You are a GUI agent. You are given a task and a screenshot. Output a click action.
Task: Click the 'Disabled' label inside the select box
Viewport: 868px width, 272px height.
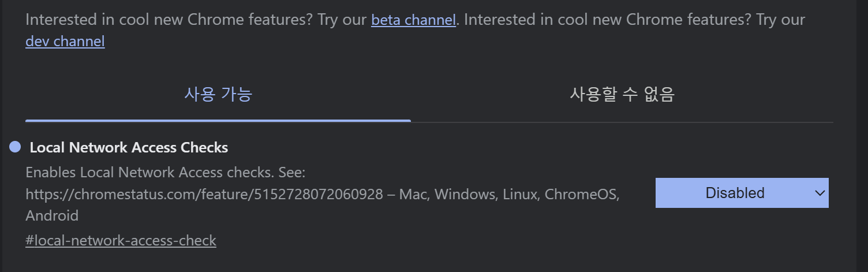coord(735,193)
